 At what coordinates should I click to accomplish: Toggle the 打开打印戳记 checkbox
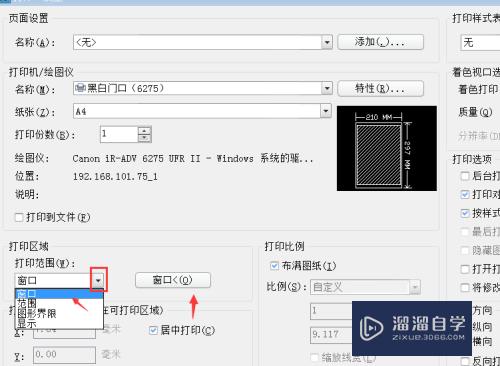[465, 269]
